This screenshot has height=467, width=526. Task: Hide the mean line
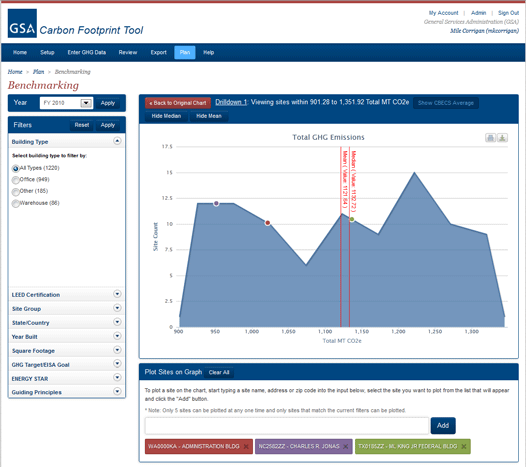(209, 116)
